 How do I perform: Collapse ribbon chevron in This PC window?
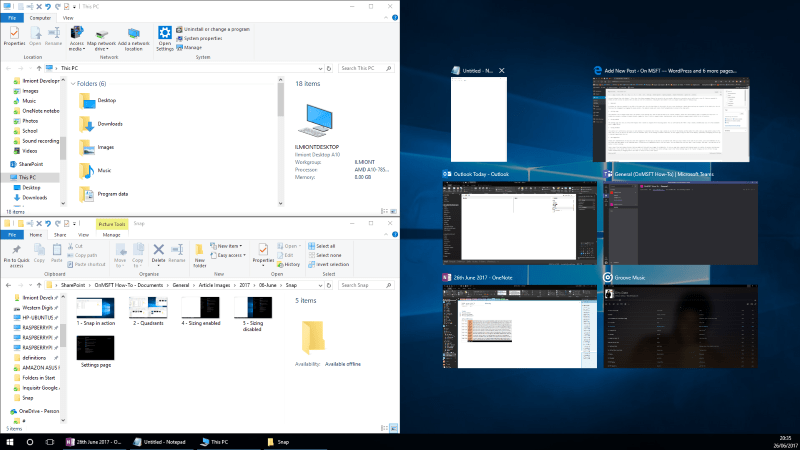pyautogui.click(x=386, y=18)
